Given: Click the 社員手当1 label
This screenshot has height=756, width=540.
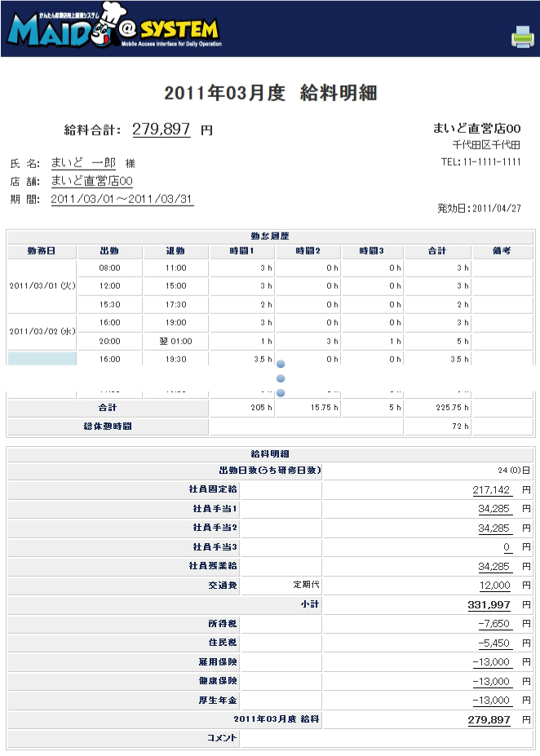Looking at the screenshot, I should point(215,509).
